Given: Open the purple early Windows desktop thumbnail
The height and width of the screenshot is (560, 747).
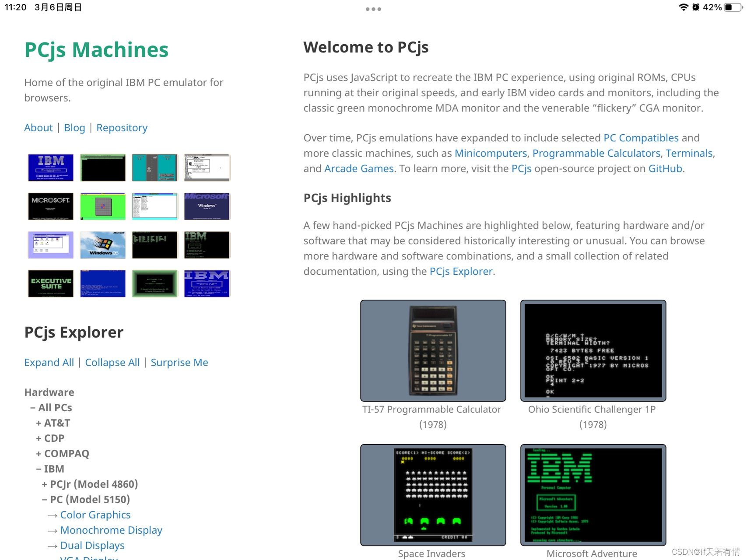Looking at the screenshot, I should coord(51,245).
